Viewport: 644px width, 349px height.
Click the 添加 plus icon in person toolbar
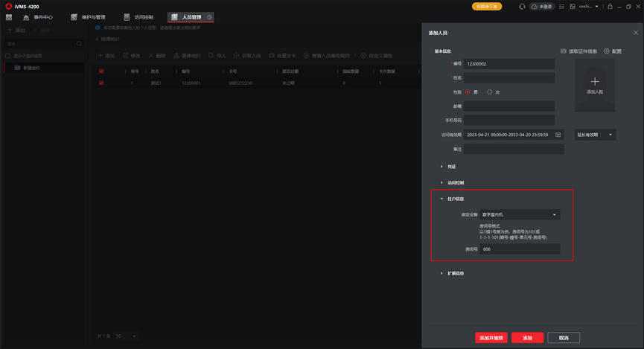point(101,55)
